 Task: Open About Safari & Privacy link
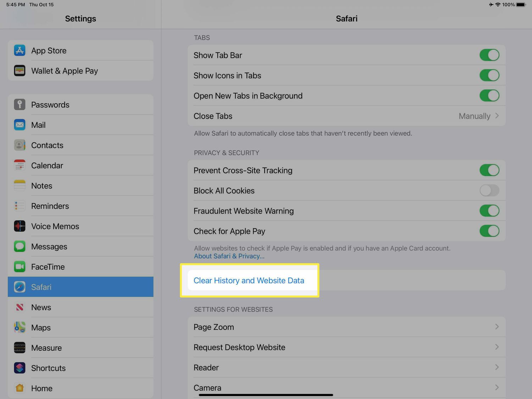[229, 256]
